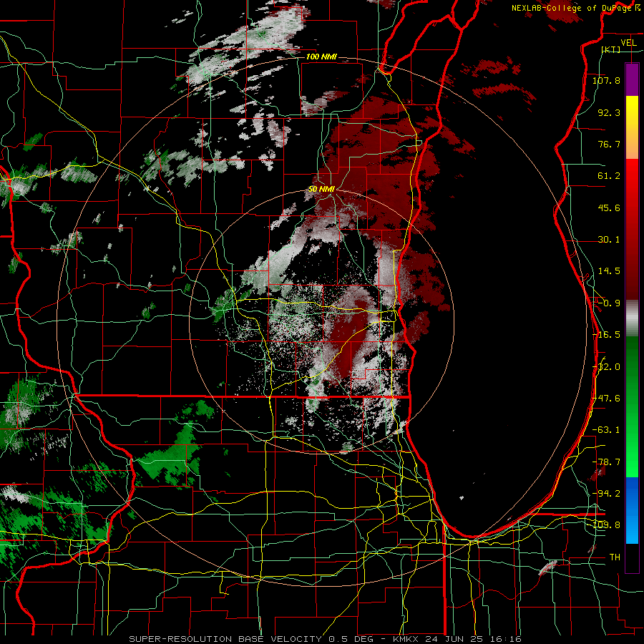Select the -16.5 legend value
This screenshot has width=644, height=644.
coord(606,335)
